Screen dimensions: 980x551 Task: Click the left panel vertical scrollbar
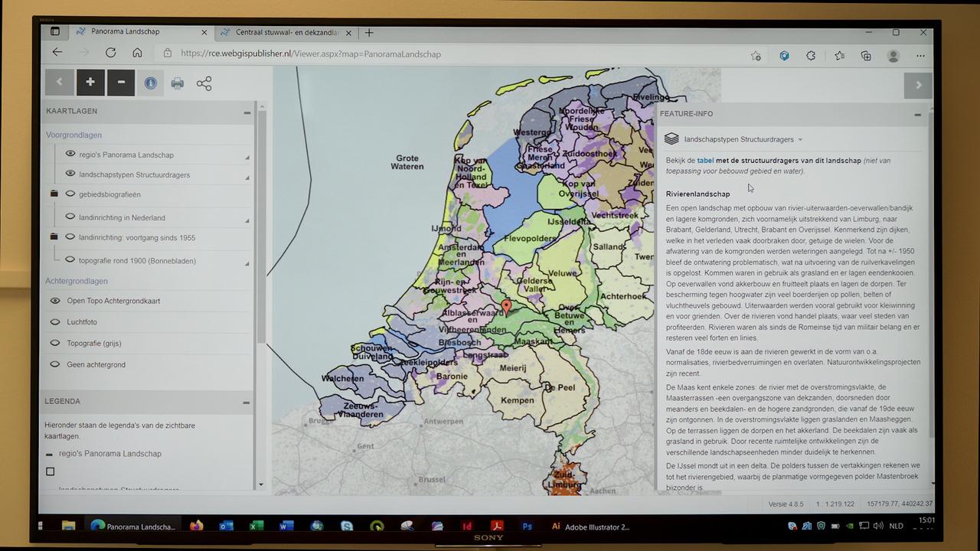coord(262,226)
